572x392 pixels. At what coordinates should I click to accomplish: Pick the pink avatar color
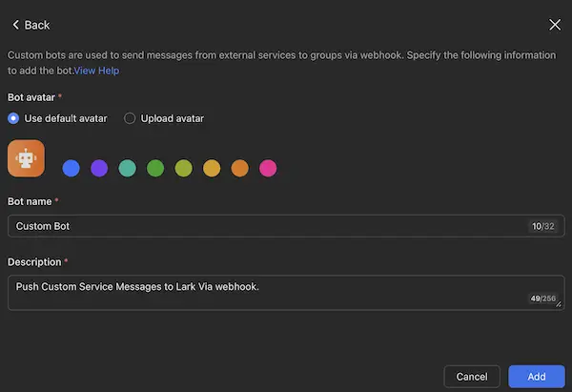268,169
